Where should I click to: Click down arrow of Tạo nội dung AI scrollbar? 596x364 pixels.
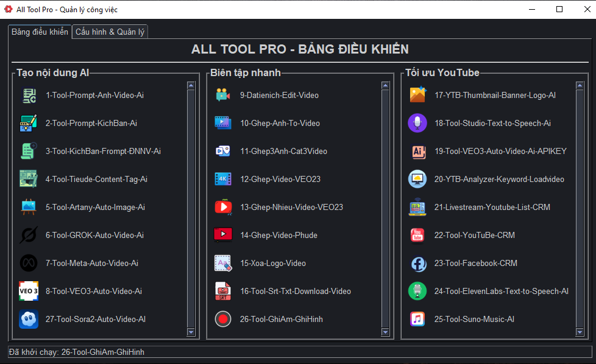pyautogui.click(x=191, y=332)
